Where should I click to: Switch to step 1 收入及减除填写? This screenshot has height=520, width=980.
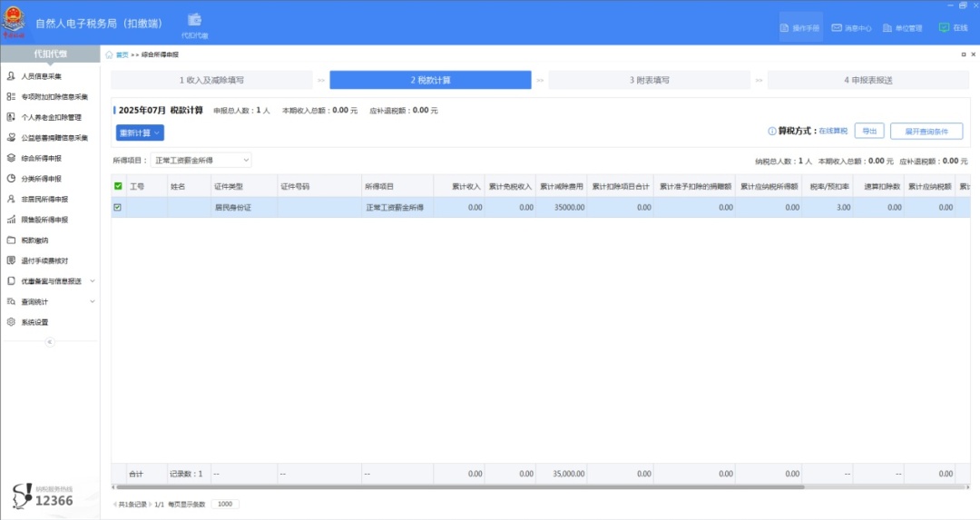click(x=211, y=80)
